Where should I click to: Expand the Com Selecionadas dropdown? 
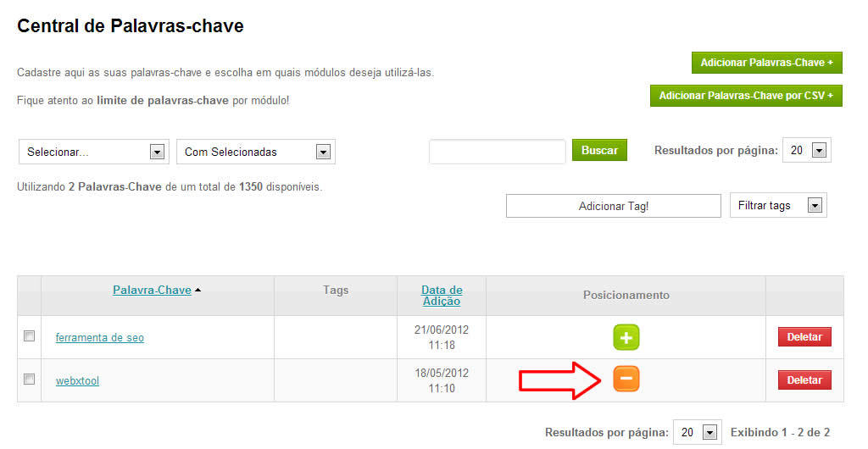[x=256, y=152]
